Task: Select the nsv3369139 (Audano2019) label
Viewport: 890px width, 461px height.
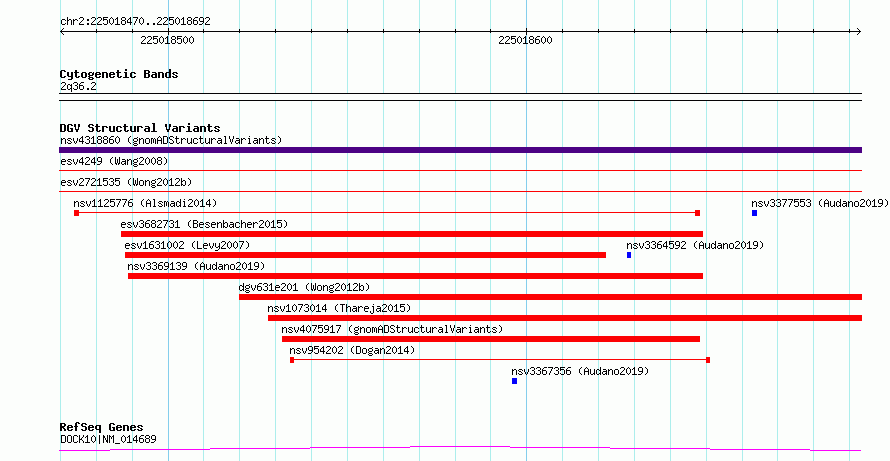Action: (x=196, y=266)
